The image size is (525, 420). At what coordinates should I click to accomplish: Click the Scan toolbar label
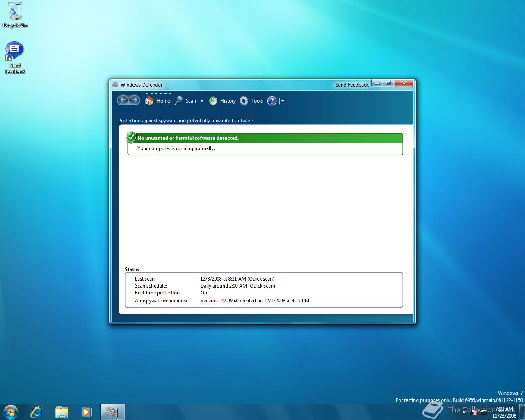[x=191, y=101]
